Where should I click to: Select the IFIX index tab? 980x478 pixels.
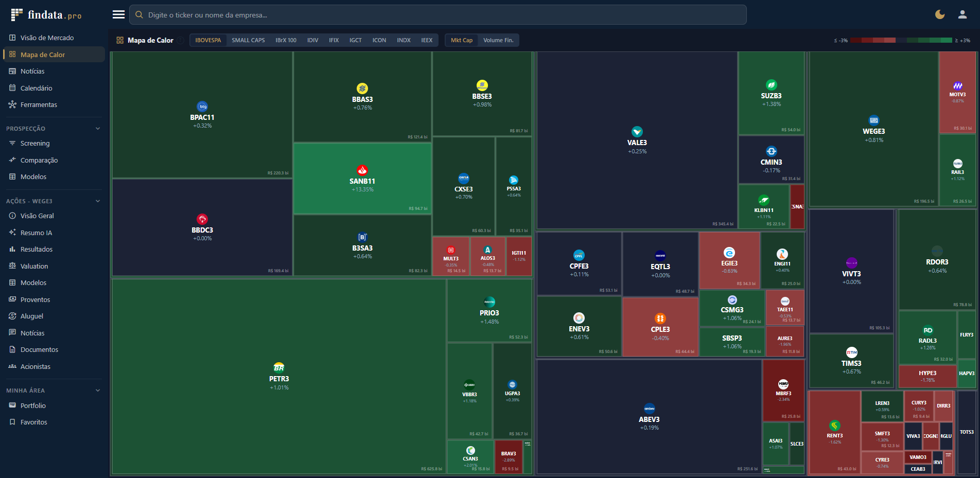(334, 40)
